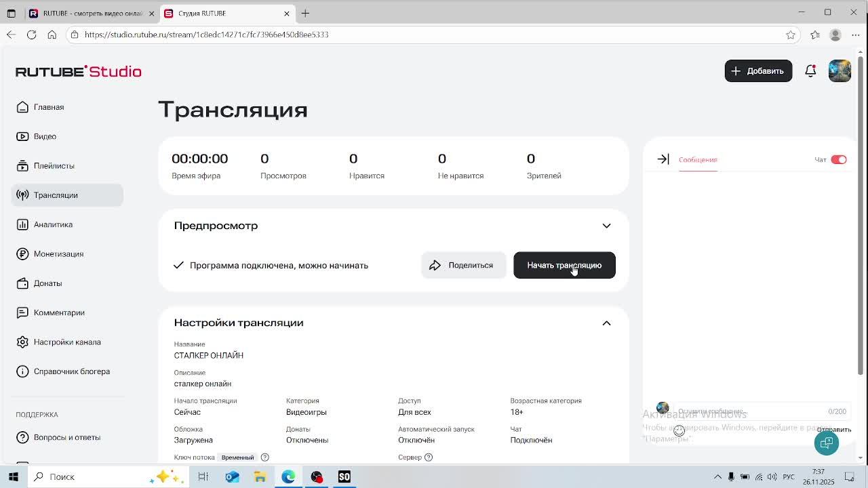Screen dimensions: 868x488
Task: Click the Видеоигры category value
Action: [307, 412]
